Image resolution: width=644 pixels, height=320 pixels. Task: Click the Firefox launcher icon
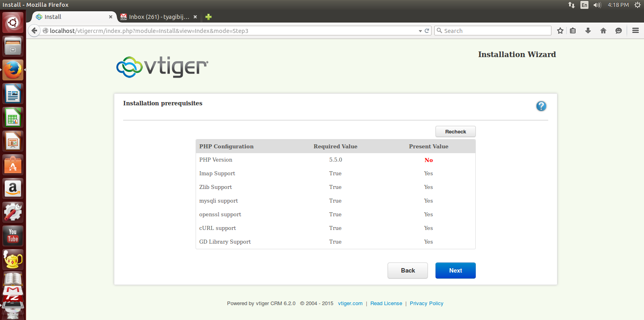(x=13, y=70)
